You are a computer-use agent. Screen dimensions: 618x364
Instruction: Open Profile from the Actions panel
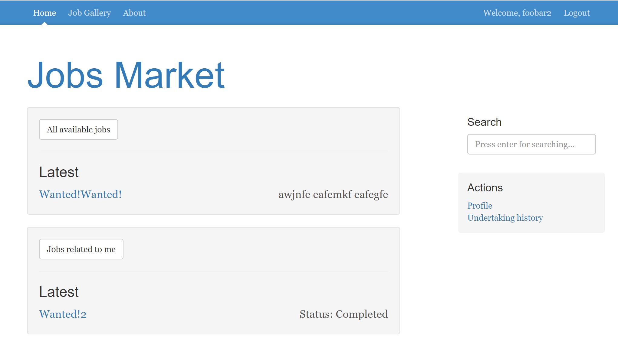click(x=480, y=206)
